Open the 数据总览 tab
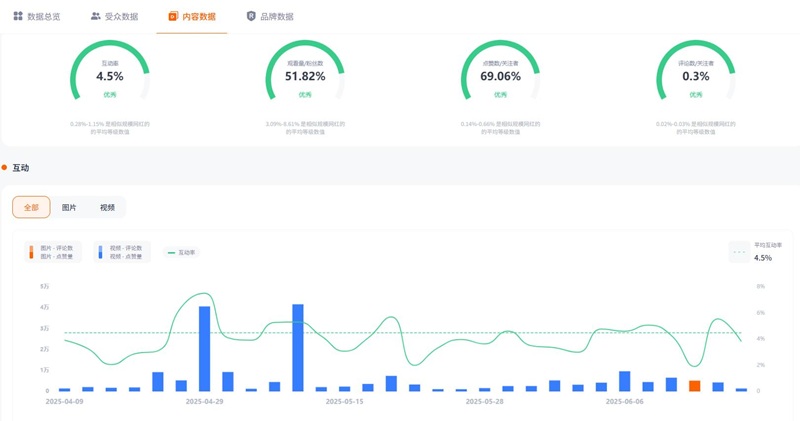 36,16
